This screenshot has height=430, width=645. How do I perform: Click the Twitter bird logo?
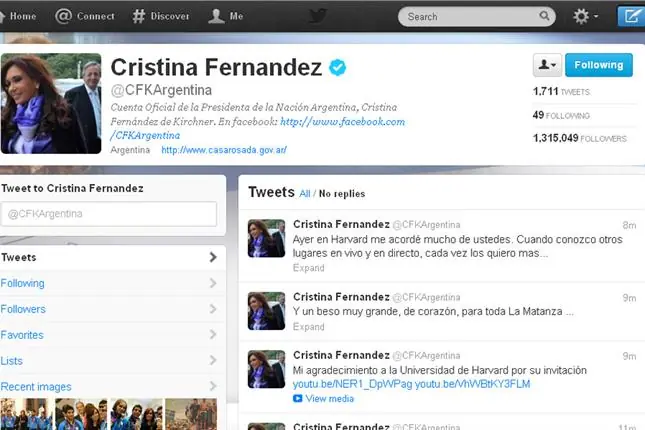pos(318,16)
